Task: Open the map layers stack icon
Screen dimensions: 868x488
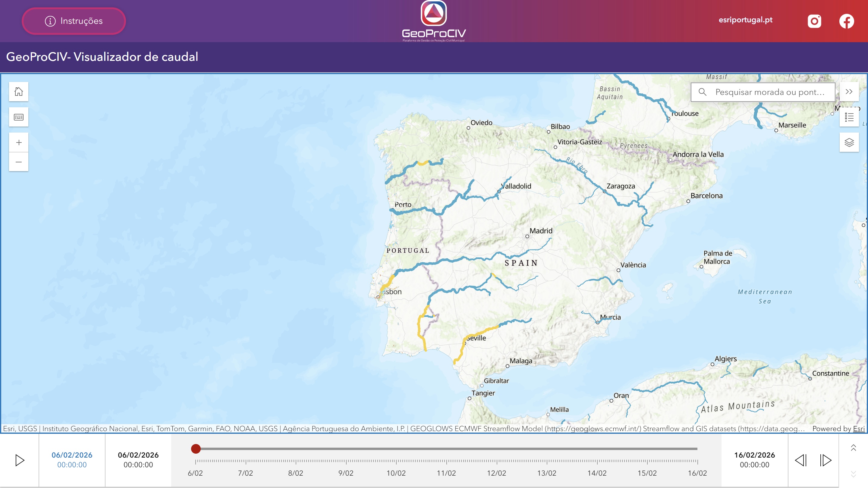Action: tap(849, 142)
